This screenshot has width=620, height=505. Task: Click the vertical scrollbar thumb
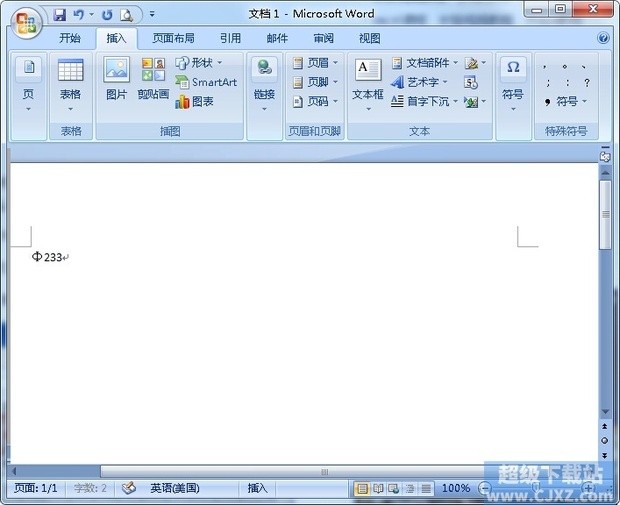[x=605, y=215]
